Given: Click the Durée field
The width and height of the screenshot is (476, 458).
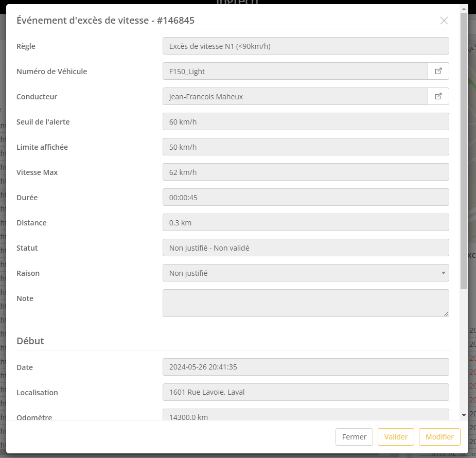Looking at the screenshot, I should tap(305, 197).
